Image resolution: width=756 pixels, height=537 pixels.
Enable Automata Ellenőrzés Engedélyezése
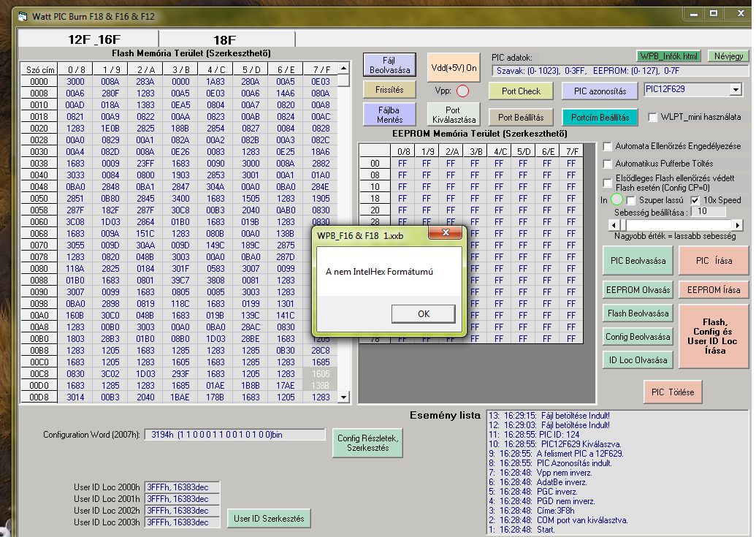[608, 146]
